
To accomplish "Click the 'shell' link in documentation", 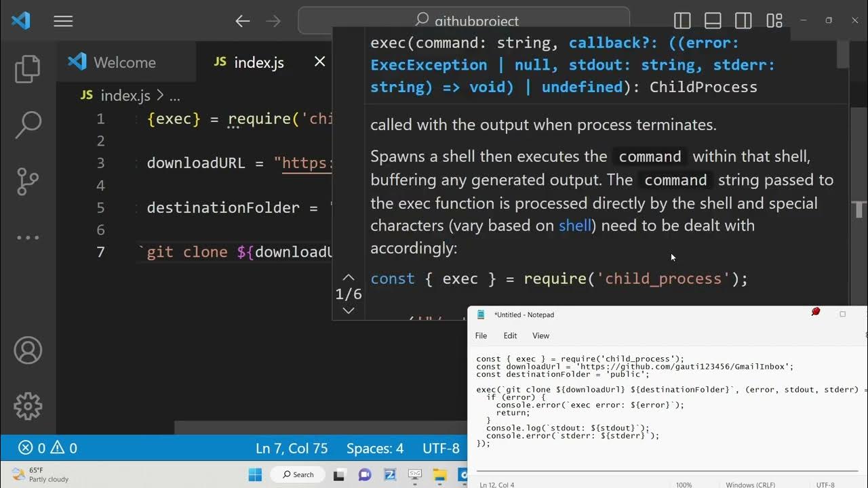I will coord(575,226).
